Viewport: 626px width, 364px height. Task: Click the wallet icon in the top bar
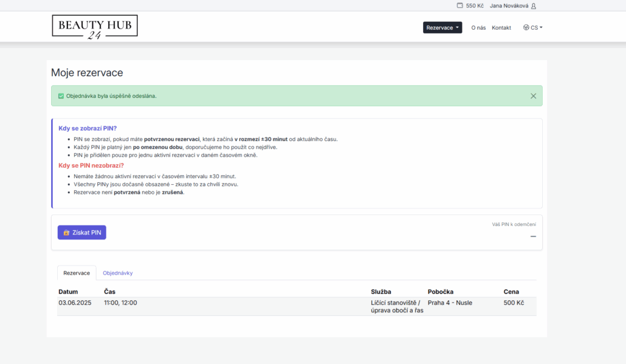(x=460, y=5)
